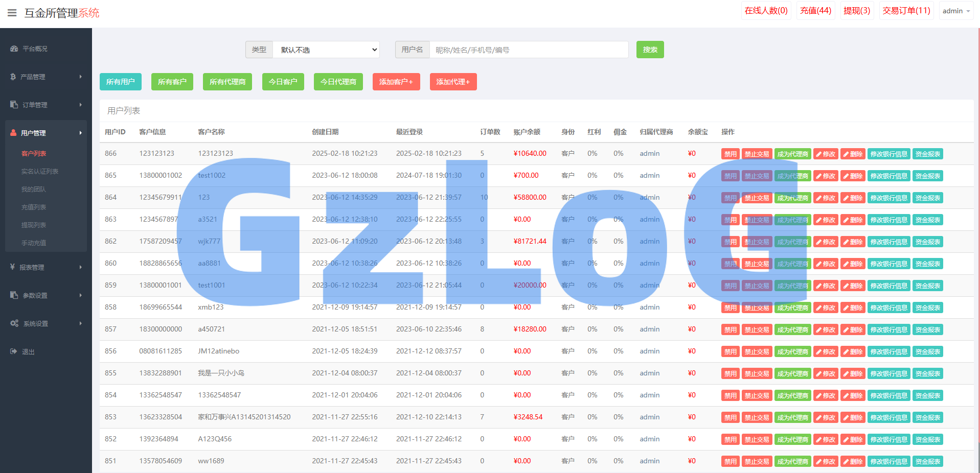980x473 pixels.
Task: Click the logout exit icon
Action: 14,351
